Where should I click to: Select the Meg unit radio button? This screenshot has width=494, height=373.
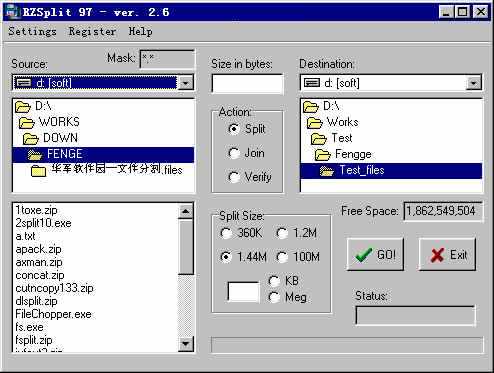(274, 297)
